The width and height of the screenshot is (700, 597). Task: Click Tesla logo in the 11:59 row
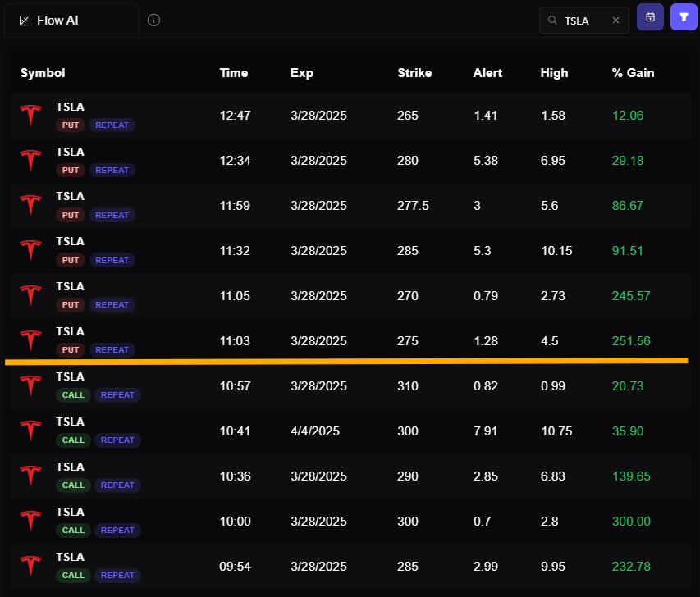coord(31,205)
